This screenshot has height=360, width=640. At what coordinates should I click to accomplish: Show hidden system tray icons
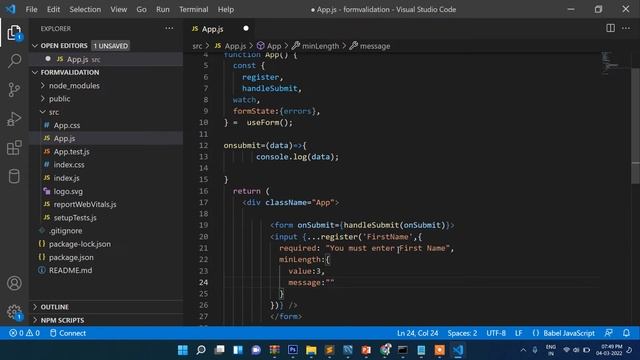point(523,350)
